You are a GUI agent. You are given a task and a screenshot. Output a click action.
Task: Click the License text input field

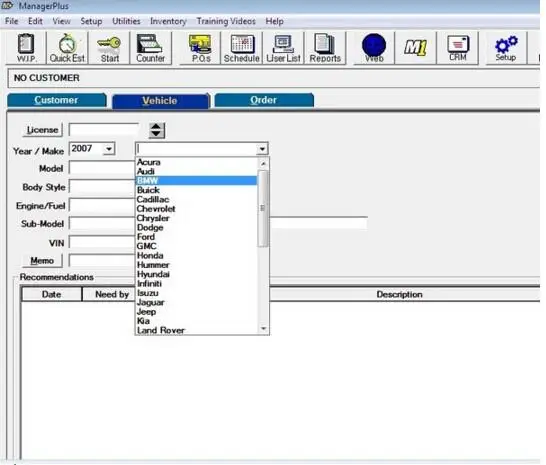(x=104, y=130)
